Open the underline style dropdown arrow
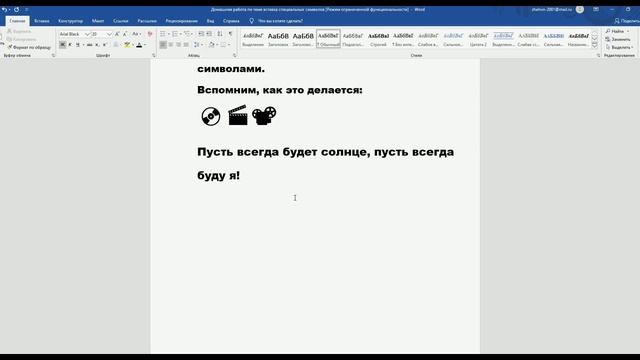 pyautogui.click(x=83, y=44)
